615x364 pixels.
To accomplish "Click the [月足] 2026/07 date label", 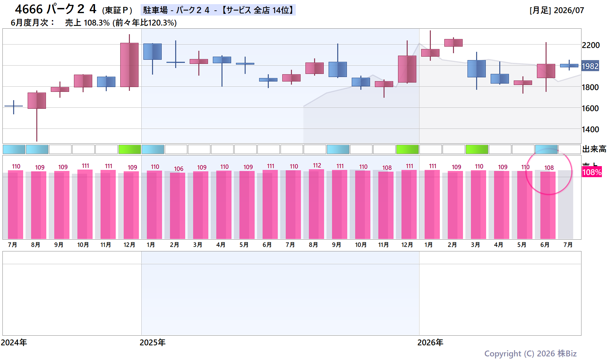I will [x=557, y=10].
